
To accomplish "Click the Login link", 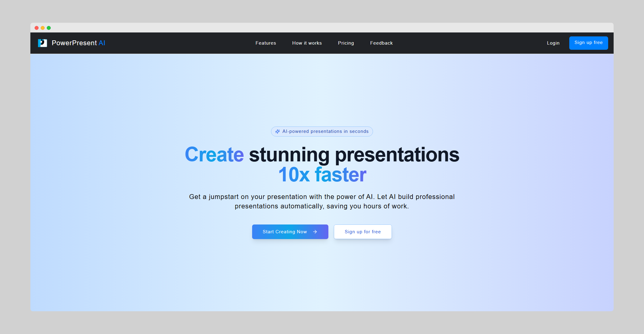I will click(553, 43).
